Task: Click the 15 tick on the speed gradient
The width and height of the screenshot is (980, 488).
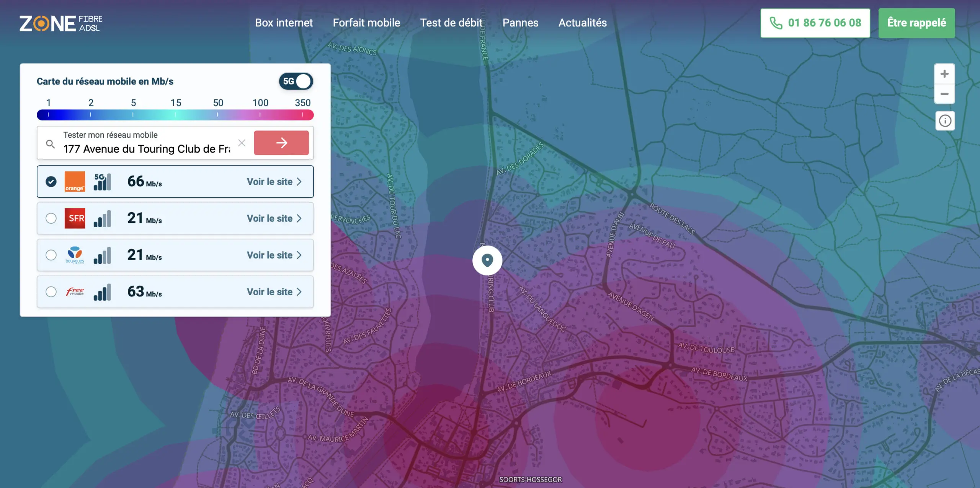Action: [x=175, y=114]
